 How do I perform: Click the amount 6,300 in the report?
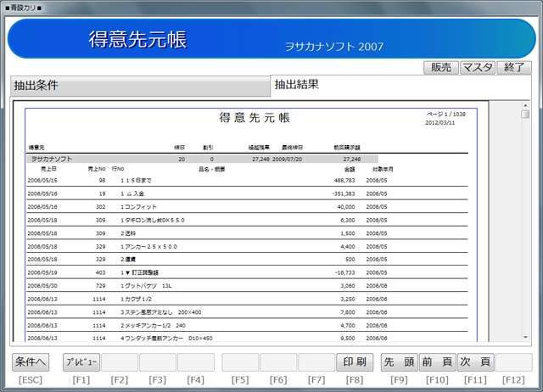(x=348, y=221)
